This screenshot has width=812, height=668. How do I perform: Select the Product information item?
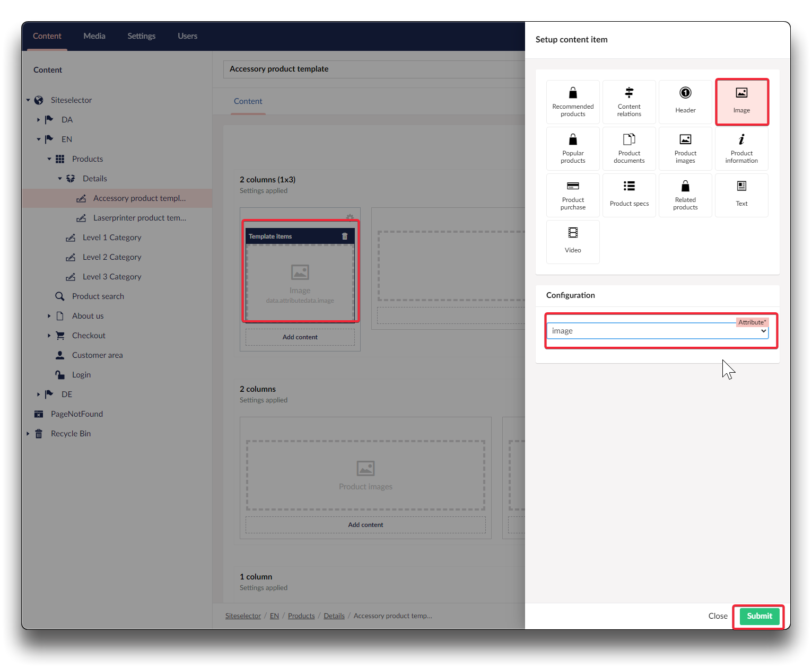pyautogui.click(x=741, y=148)
